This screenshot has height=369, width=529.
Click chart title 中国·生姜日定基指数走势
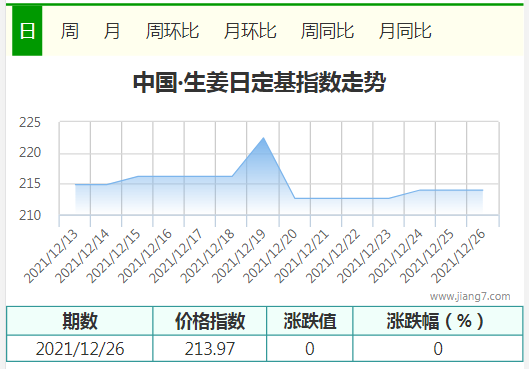click(x=259, y=82)
